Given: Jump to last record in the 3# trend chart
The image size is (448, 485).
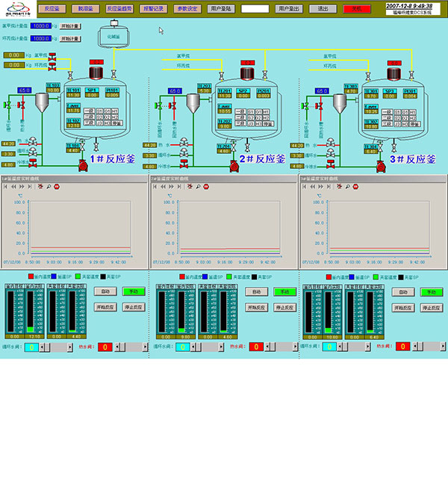Looking at the screenshot, I should coord(330,187).
